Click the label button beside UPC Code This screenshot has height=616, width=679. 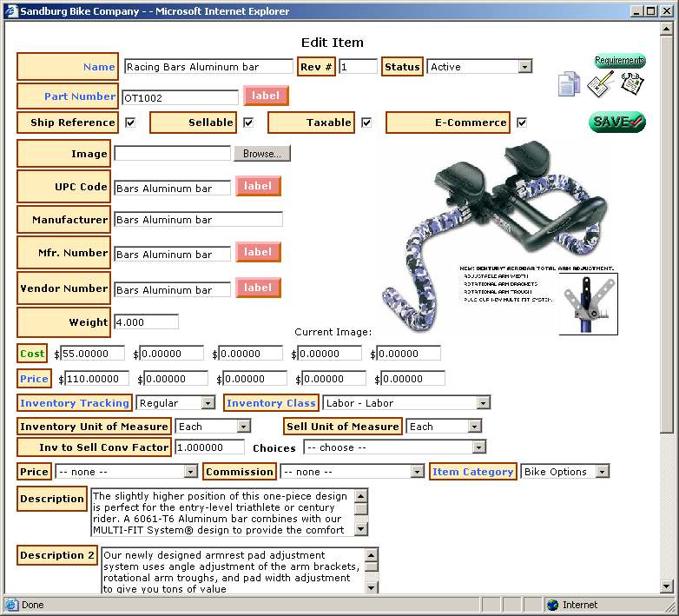[258, 186]
